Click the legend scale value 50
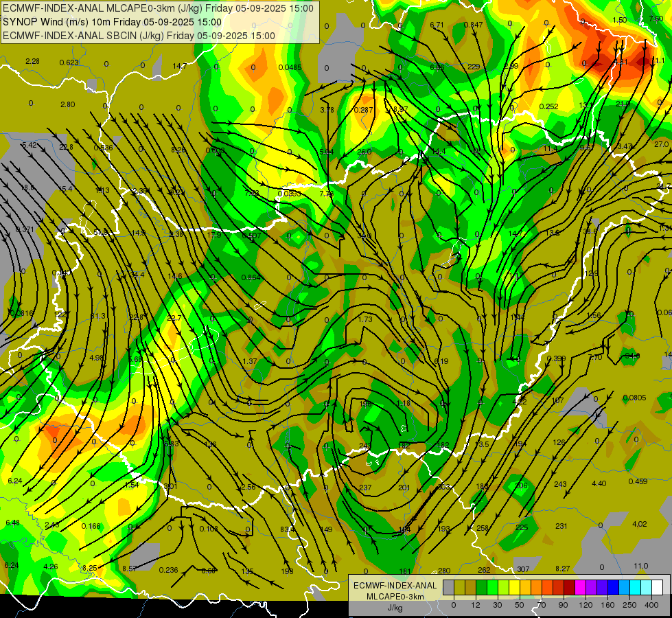This screenshot has width=672, height=618. [520, 605]
